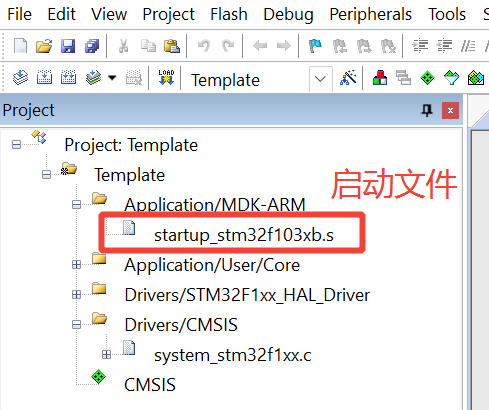Collapse the Project: Template root node
The image size is (489, 410).
tap(16, 145)
